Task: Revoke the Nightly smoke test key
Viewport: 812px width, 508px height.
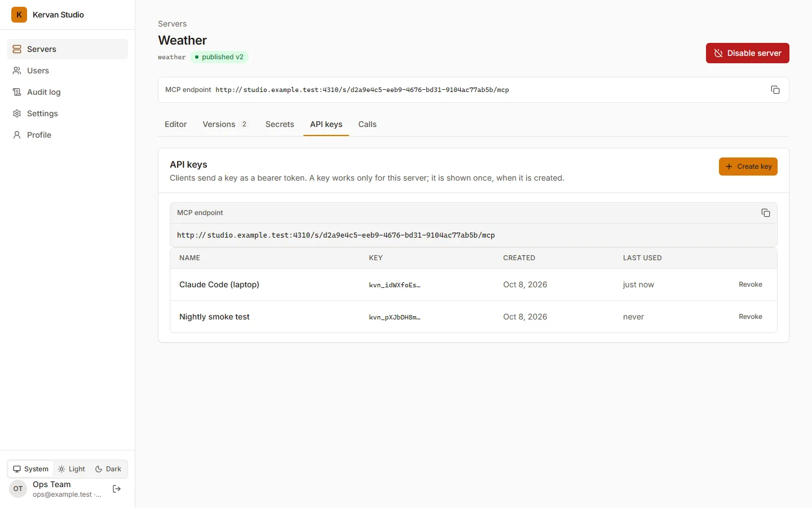Action: 750,317
